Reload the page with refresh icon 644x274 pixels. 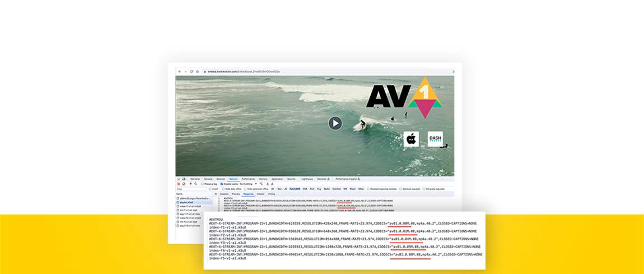[192, 72]
